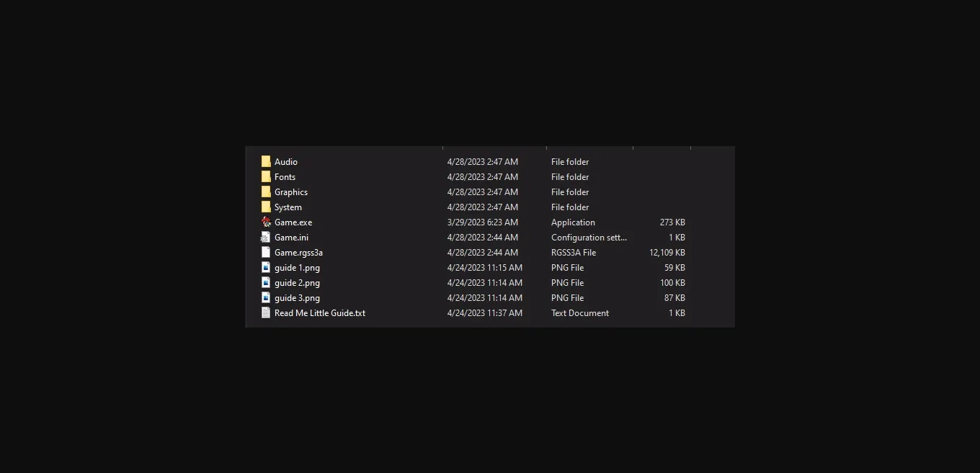980x473 pixels.
Task: Click the Game.rgss3a file icon
Action: point(266,253)
